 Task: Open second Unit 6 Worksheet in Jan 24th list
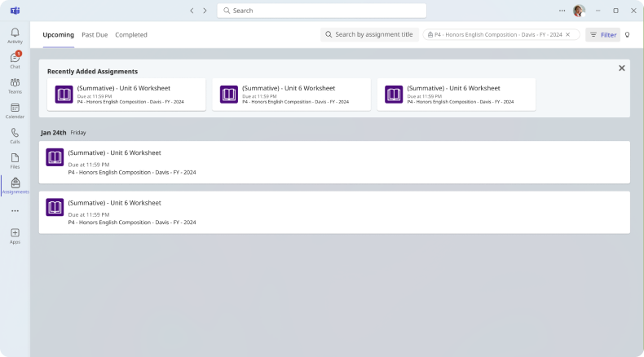[x=334, y=213]
